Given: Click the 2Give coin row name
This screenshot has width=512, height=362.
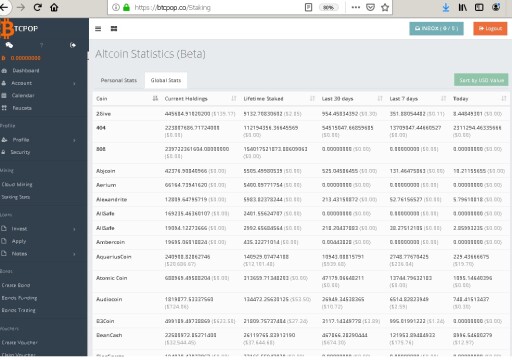Looking at the screenshot, I should coord(104,114).
